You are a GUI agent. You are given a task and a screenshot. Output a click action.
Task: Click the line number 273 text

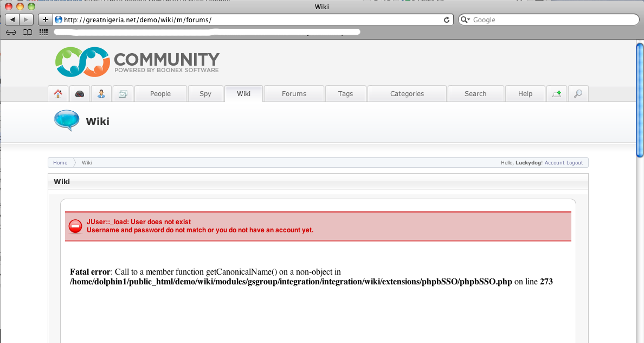546,282
